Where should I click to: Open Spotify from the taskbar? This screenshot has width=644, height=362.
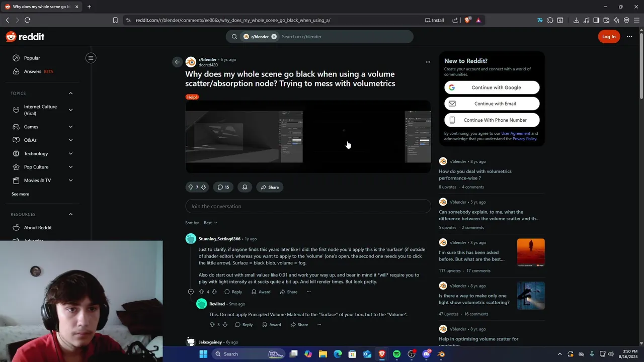[396, 354]
